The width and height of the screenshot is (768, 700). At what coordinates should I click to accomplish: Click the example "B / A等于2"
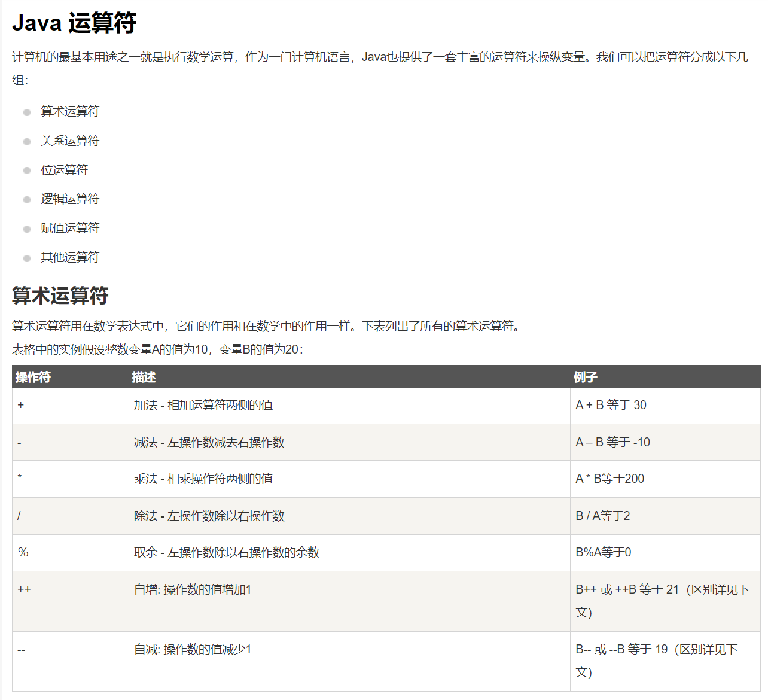tap(603, 516)
